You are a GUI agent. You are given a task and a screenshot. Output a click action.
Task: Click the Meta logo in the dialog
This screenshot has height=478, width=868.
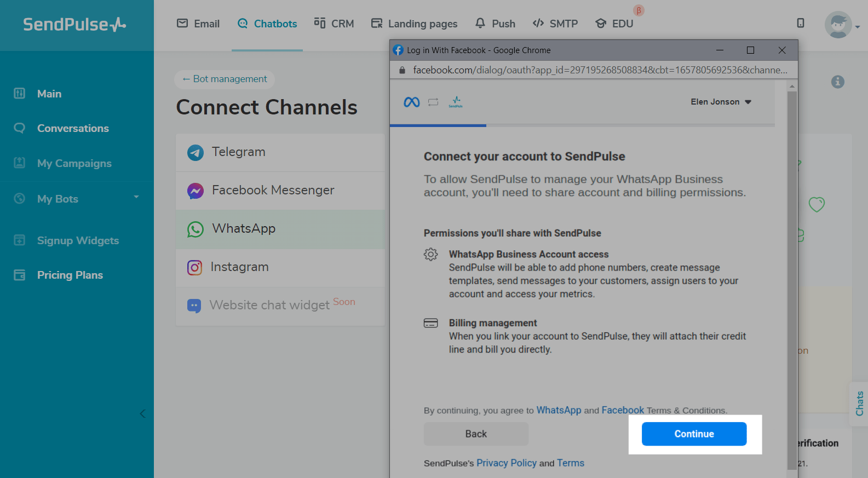tap(412, 102)
